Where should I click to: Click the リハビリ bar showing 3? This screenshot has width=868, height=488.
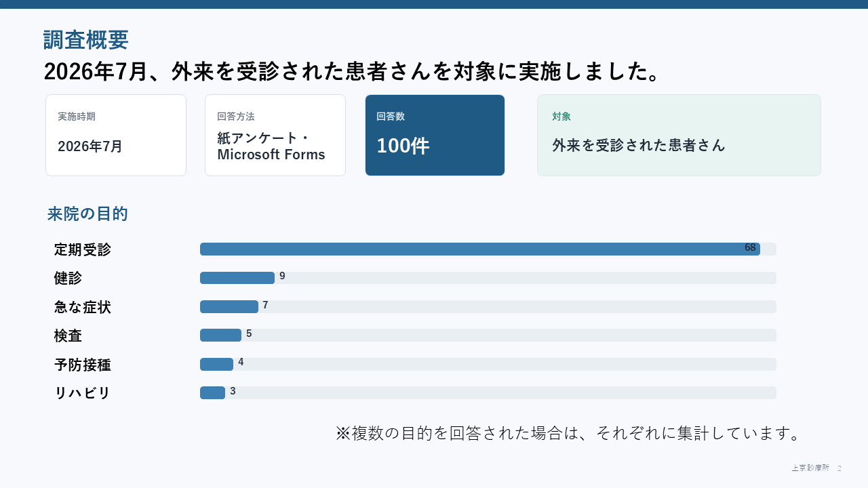pyautogui.click(x=213, y=392)
